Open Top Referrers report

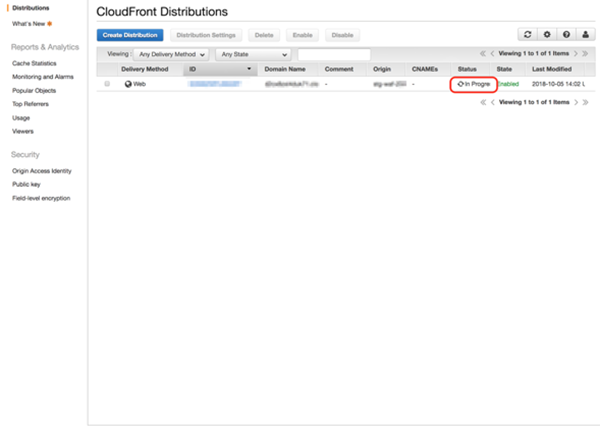pos(30,104)
